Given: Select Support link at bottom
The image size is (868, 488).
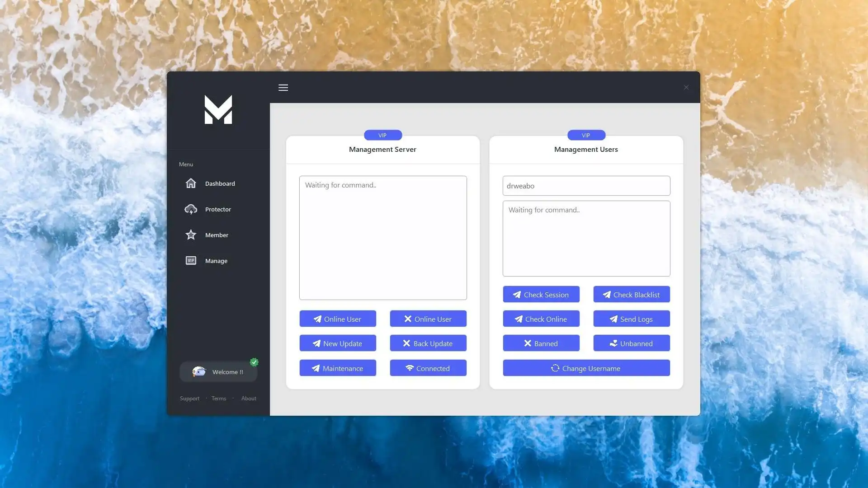Looking at the screenshot, I should [189, 398].
